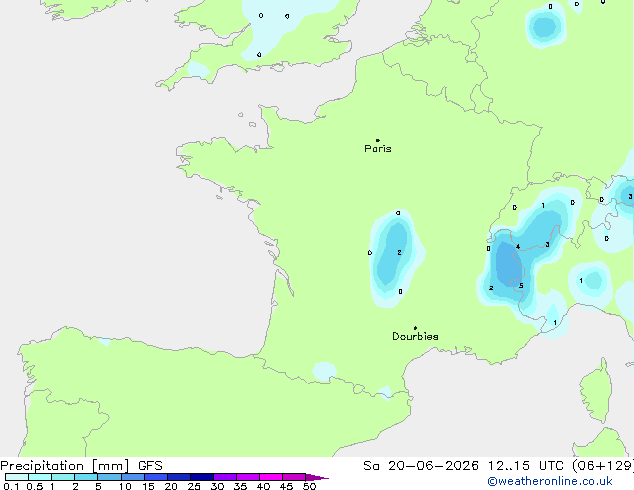Click the '0.5' legend scale label

click(x=34, y=486)
